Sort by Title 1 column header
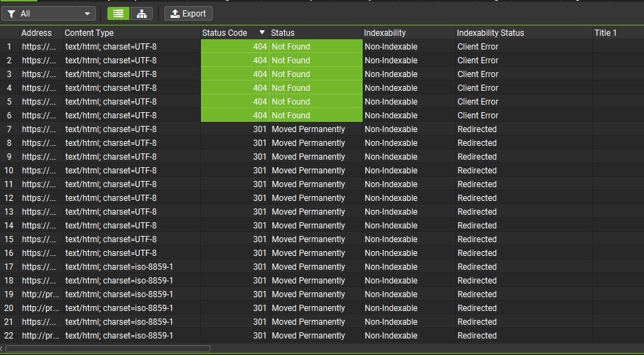This screenshot has height=355, width=644. tap(605, 33)
